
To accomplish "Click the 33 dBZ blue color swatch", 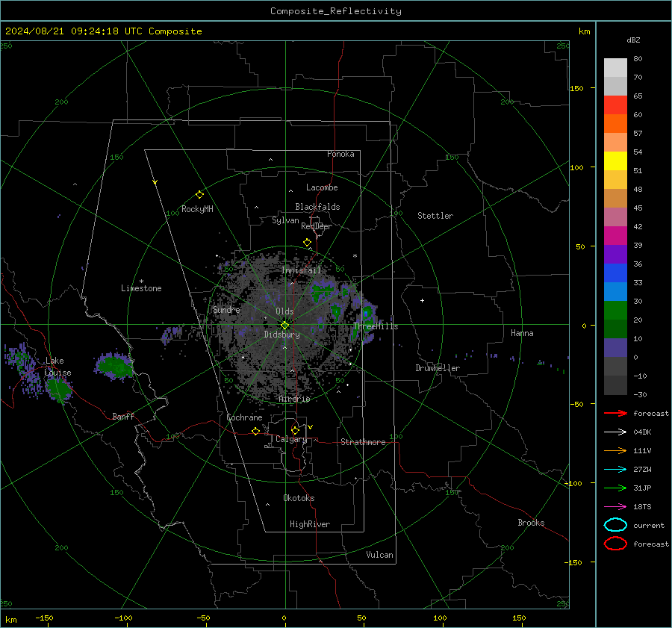I will tap(615, 273).
